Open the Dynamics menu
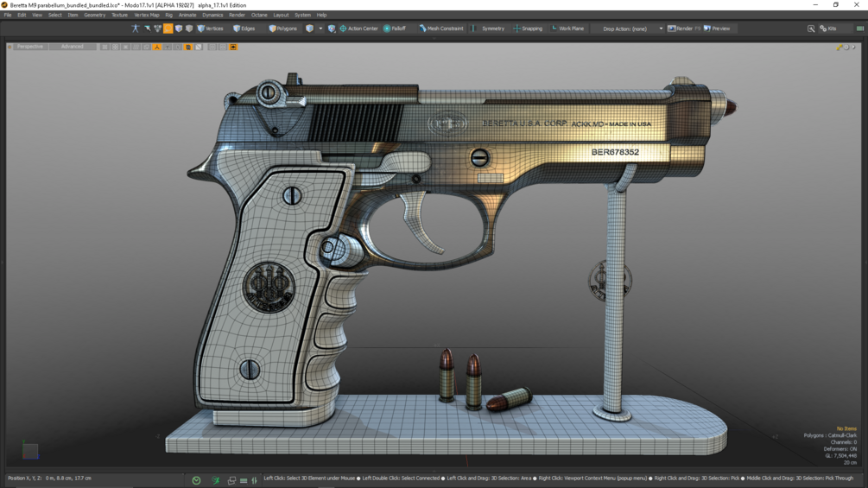Image resolution: width=868 pixels, height=488 pixels. pos(212,15)
